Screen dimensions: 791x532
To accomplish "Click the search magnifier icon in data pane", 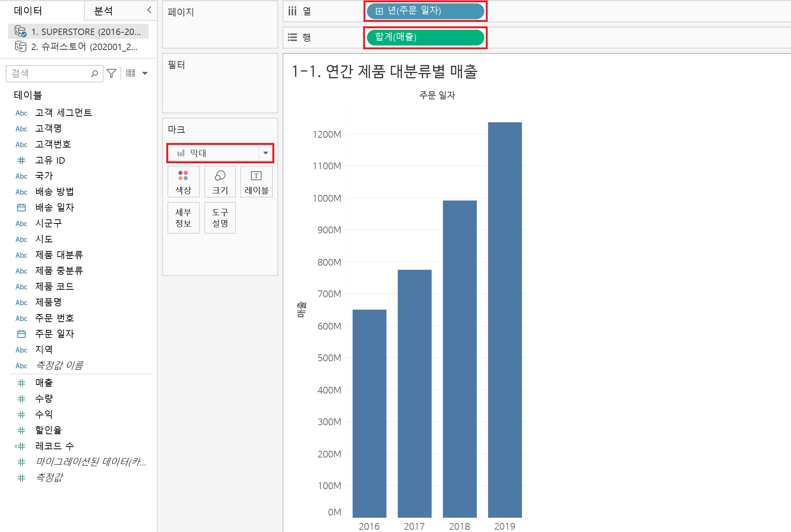I will pos(94,73).
